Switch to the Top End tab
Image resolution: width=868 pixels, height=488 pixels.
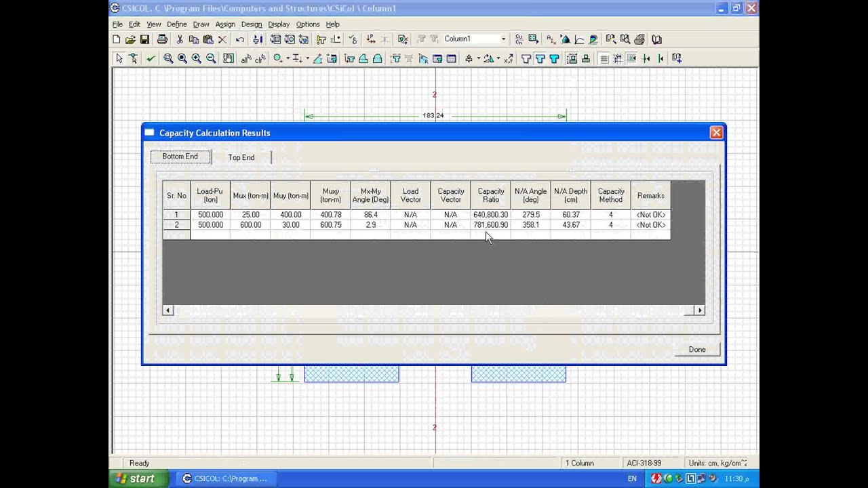[241, 157]
